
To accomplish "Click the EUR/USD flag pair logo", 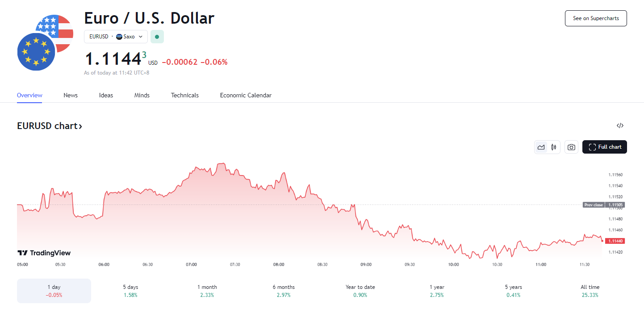I will click(x=45, y=42).
